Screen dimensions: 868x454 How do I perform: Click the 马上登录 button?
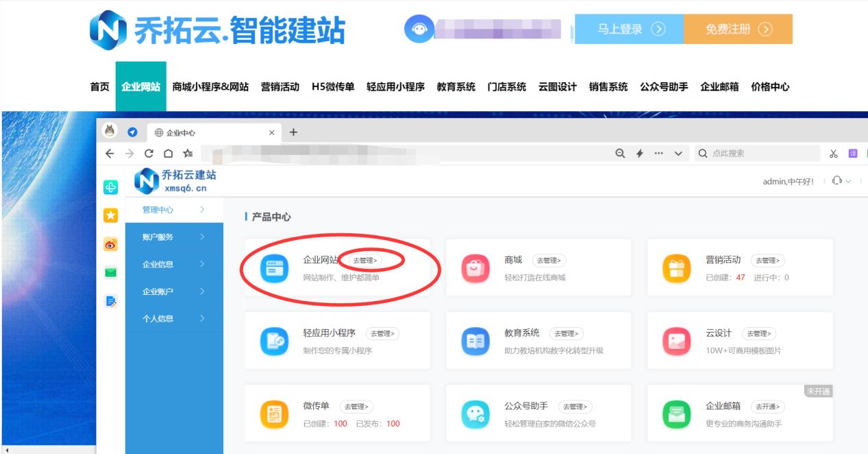[x=629, y=29]
